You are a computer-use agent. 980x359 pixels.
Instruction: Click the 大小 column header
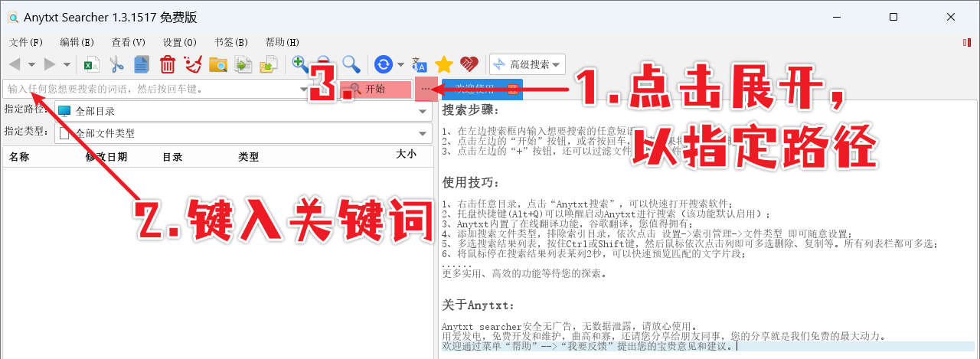pos(406,154)
